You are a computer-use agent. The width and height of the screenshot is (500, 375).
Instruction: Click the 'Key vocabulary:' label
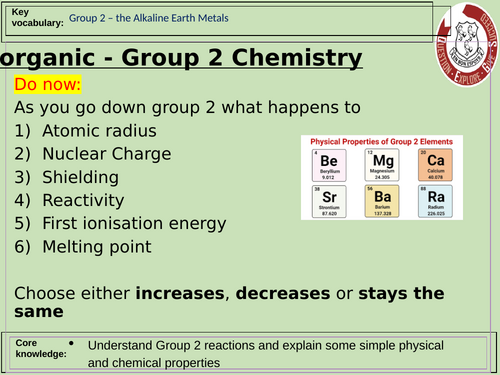click(x=37, y=17)
